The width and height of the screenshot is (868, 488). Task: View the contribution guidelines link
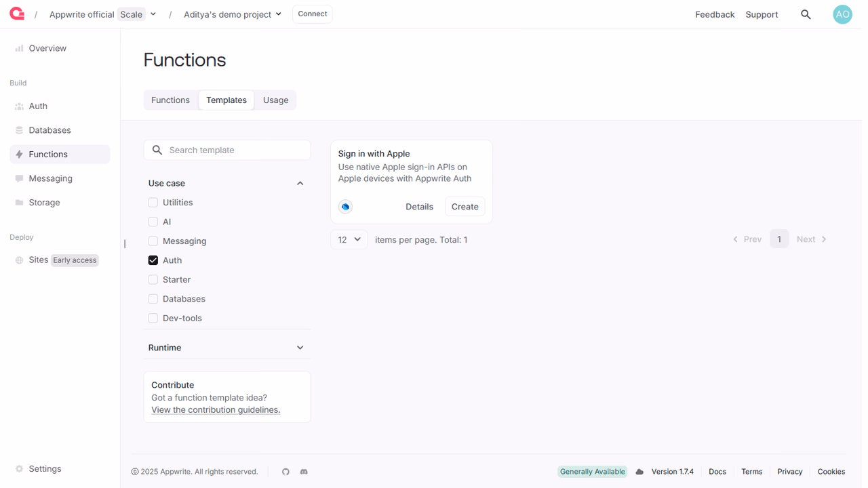coord(216,410)
